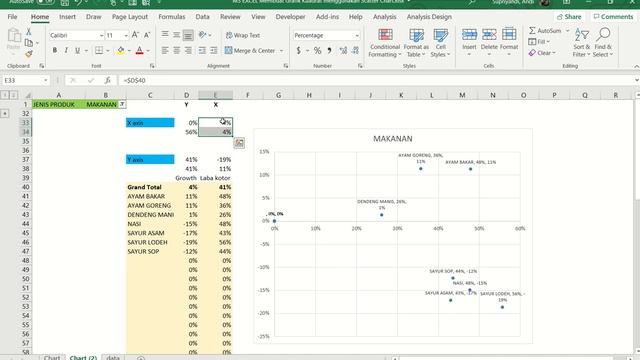Open the font size dropdown
The image size is (640, 360).
point(125,36)
